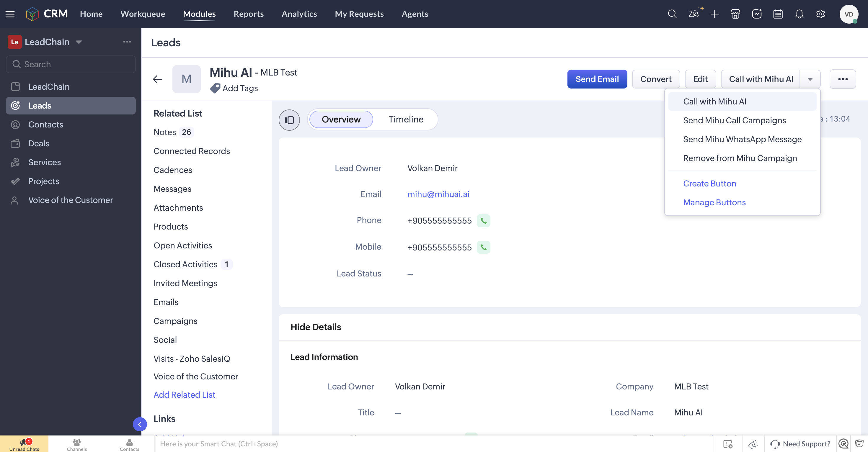
Task: Click the Add Tags tag icon
Action: click(x=215, y=88)
